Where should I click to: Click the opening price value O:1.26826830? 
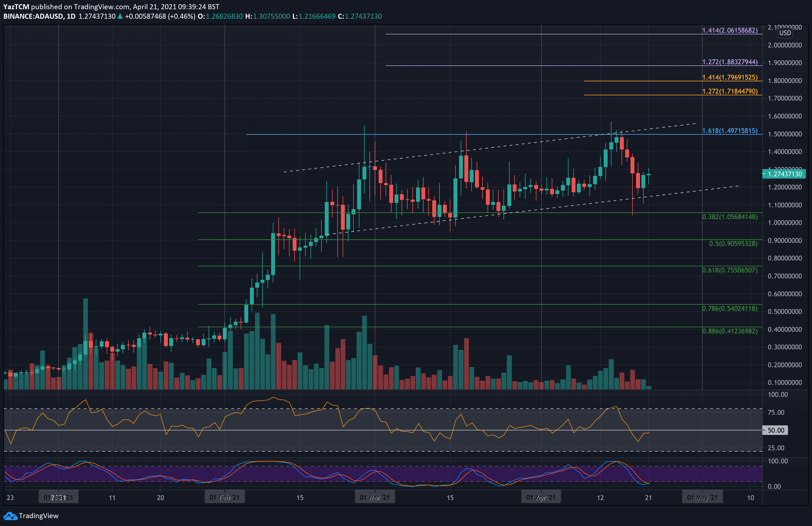tap(220, 16)
